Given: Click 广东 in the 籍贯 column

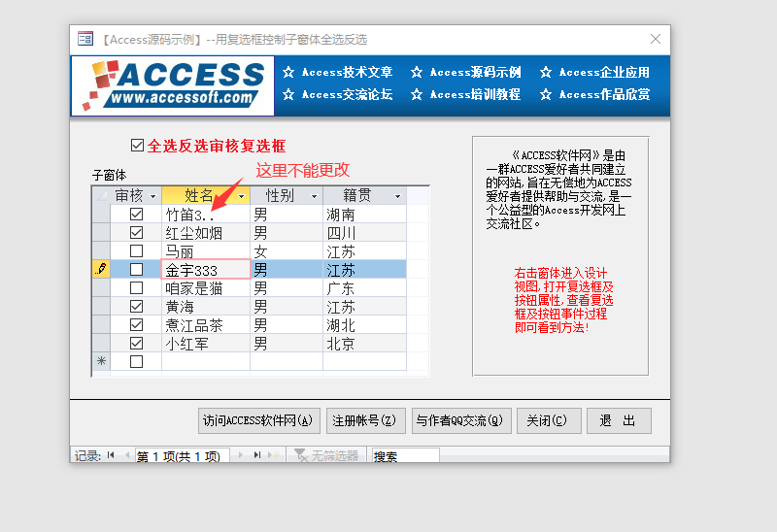Looking at the screenshot, I should tap(365, 287).
